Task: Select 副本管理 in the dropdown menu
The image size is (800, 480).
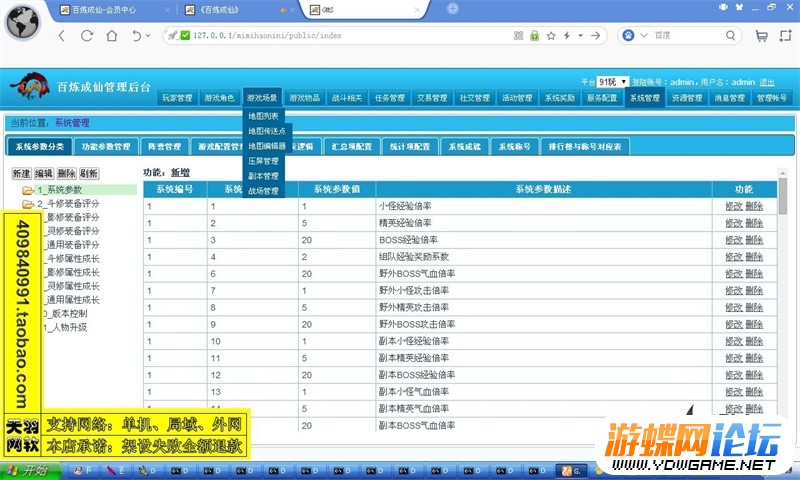Action: coord(263,176)
